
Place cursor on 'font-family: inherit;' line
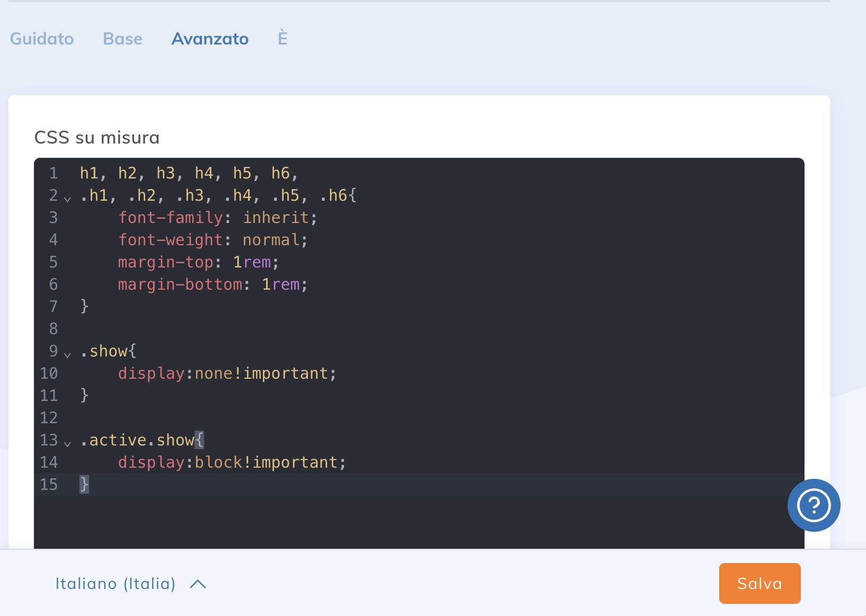217,218
